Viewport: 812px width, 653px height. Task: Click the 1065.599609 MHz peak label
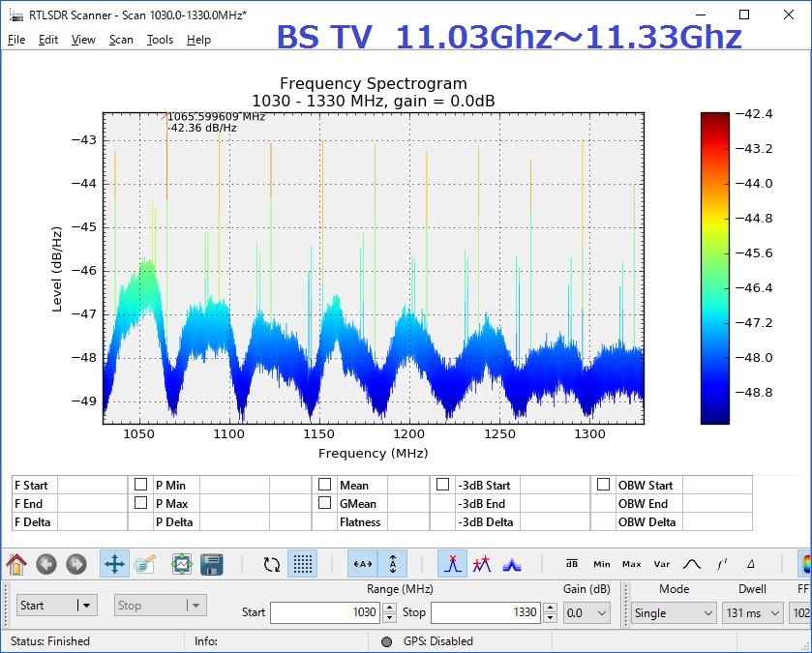[x=216, y=122]
